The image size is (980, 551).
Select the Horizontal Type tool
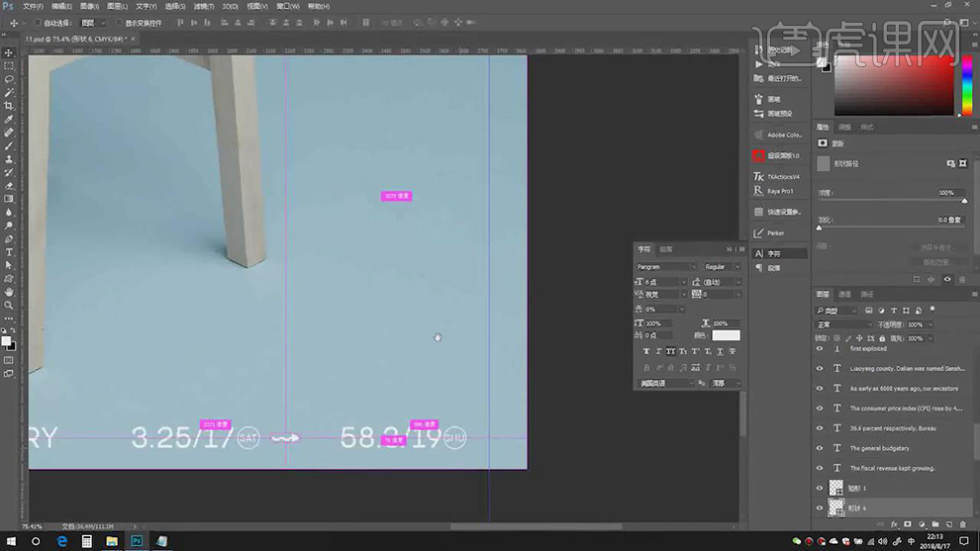[x=9, y=252]
